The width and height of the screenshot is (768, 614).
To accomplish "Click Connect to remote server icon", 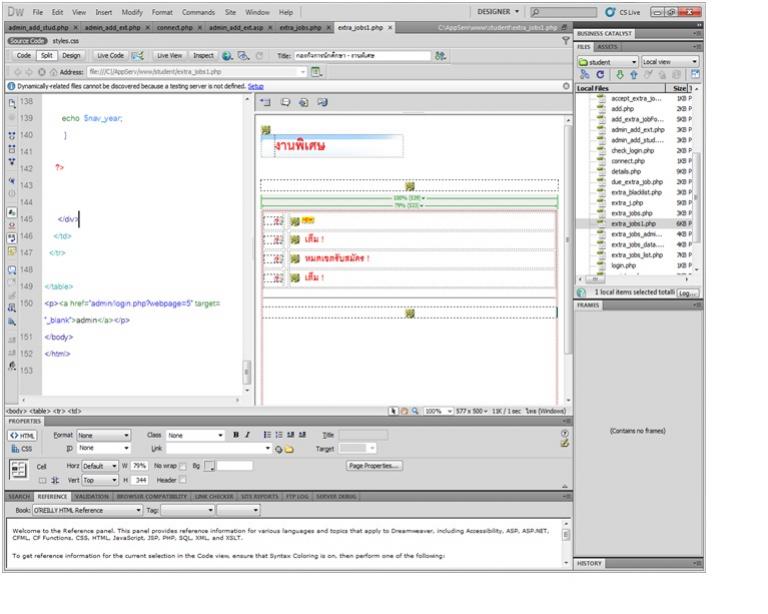I will point(584,74).
